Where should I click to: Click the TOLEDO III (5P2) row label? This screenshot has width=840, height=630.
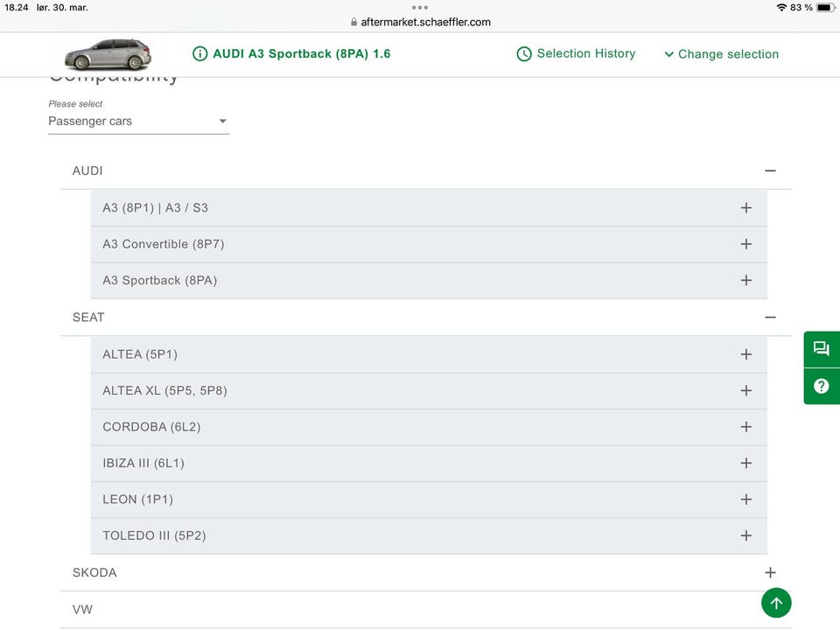click(x=154, y=535)
